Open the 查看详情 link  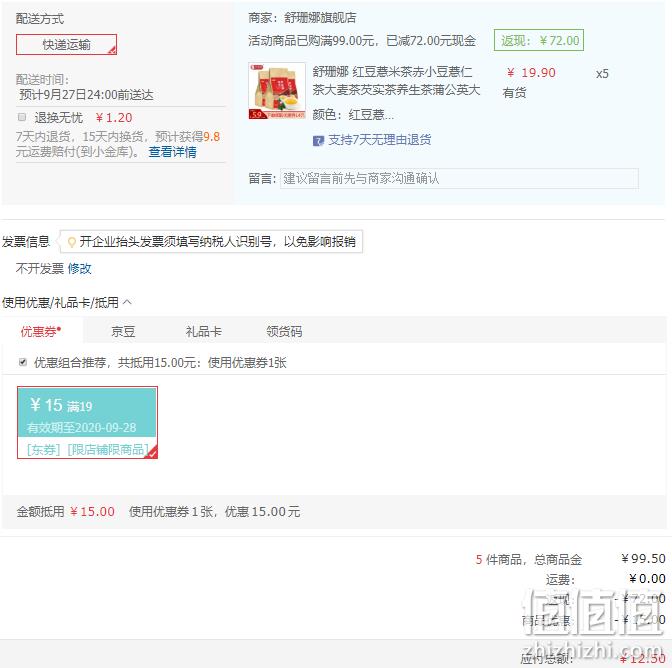(172, 152)
